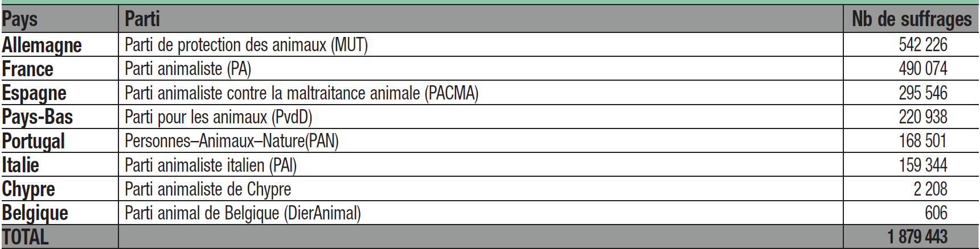The width and height of the screenshot is (980, 249).
Task: Select "Parti de protection des animaux (MUT)" cell
Action: click(x=246, y=45)
